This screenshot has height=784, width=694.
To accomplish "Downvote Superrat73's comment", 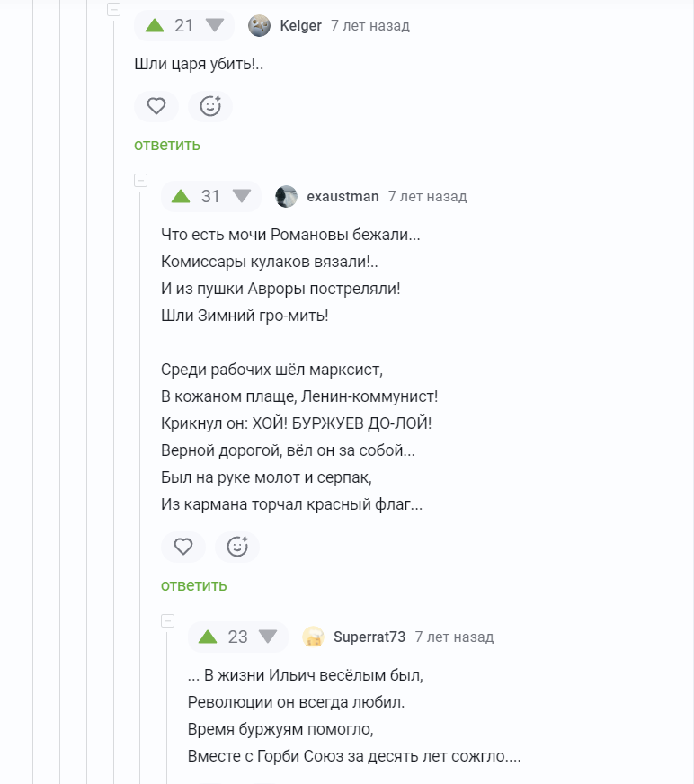I will [268, 637].
